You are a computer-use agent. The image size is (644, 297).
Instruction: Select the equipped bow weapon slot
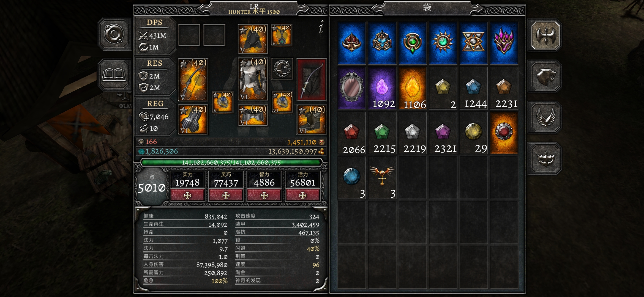[193, 80]
